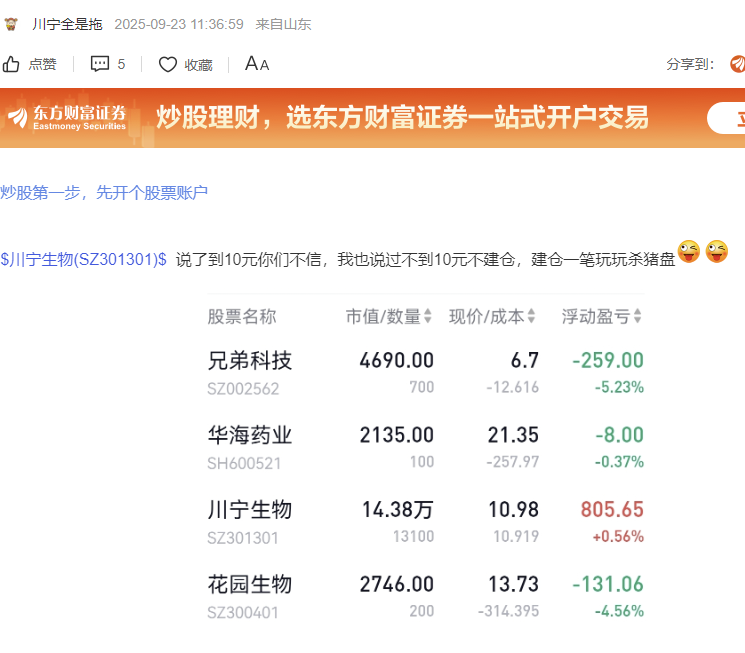Image resolution: width=745 pixels, height=653 pixels.
Task: Sort by 浮动盈亏 column arrows
Action: click(638, 316)
